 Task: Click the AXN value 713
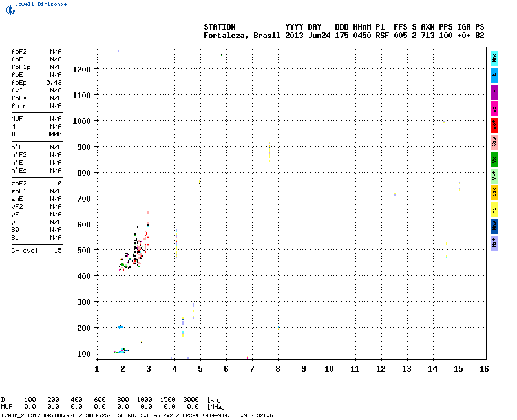point(428,36)
